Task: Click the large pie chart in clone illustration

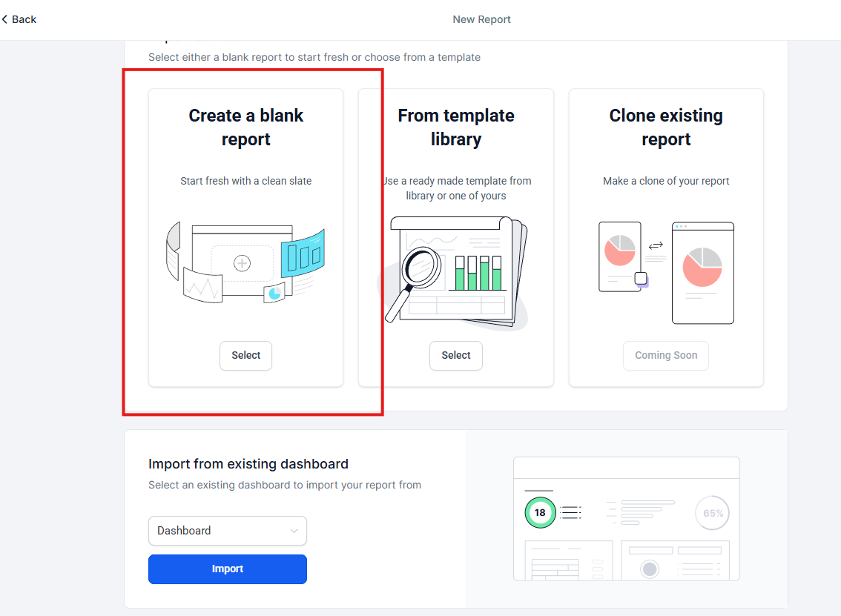Action: click(x=702, y=267)
